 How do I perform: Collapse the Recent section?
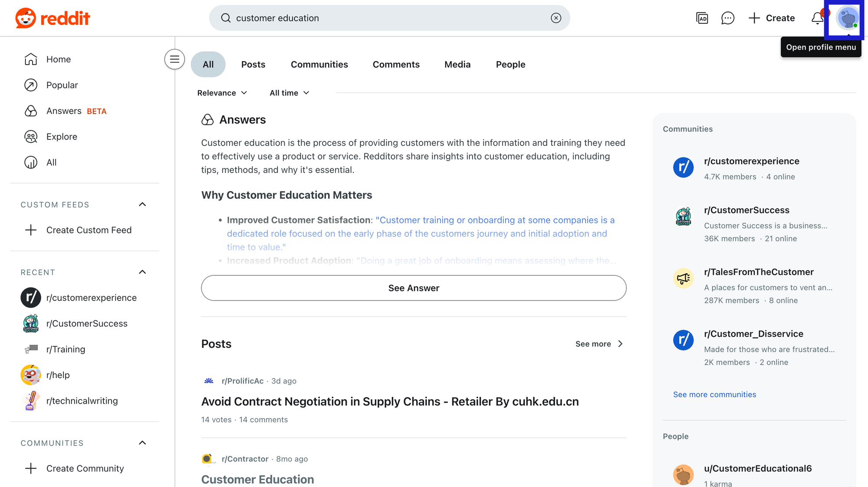pyautogui.click(x=142, y=272)
